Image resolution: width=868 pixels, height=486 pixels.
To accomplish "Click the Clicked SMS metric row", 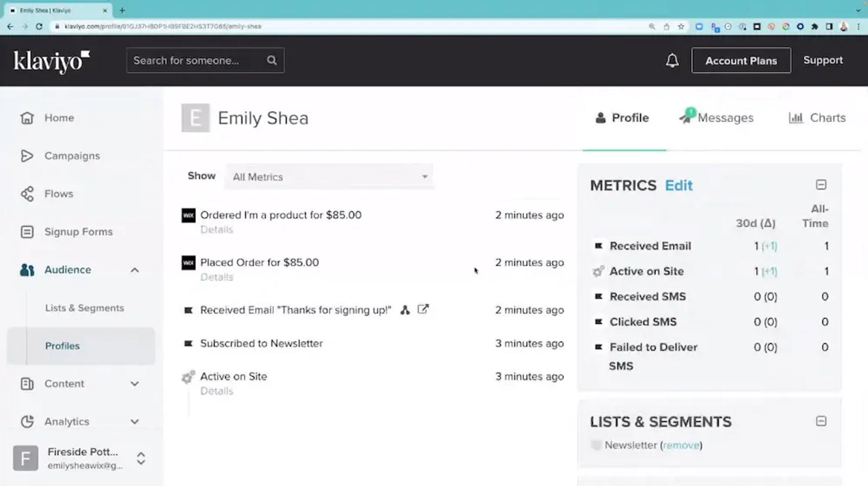I will point(711,322).
